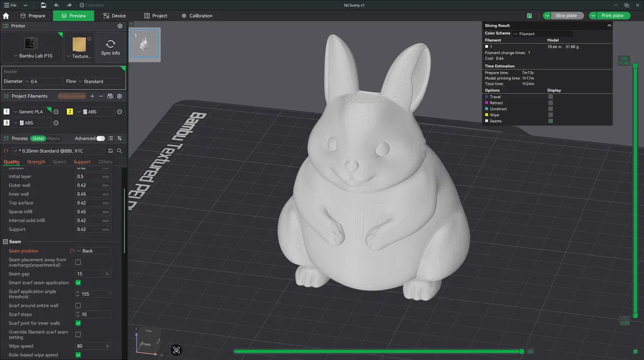The width and height of the screenshot is (644, 360).
Task: Click the customize process settings wrench icon
Action: 119,138
